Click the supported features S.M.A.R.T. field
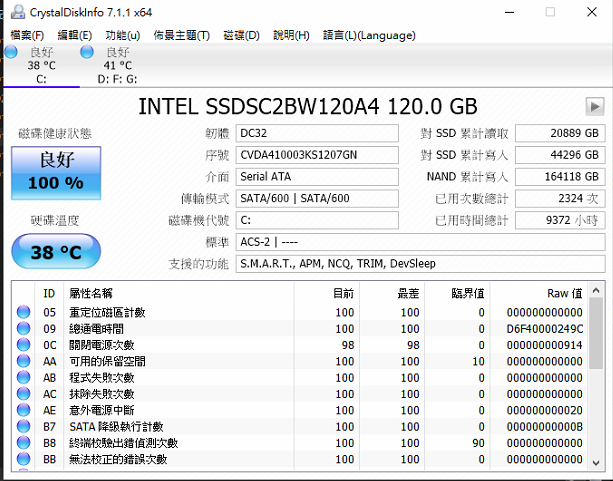Screen dimensions: 613x481 (x=420, y=264)
